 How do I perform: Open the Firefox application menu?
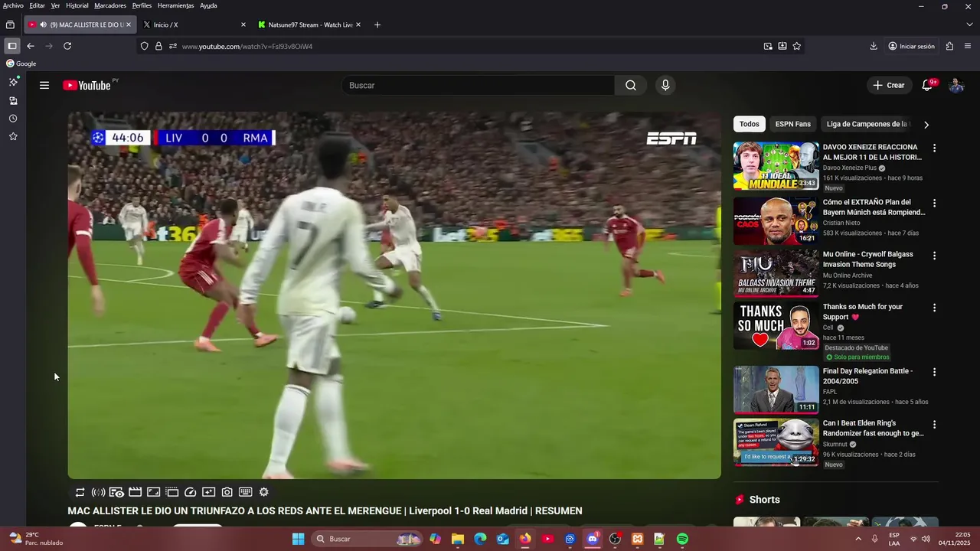(969, 46)
